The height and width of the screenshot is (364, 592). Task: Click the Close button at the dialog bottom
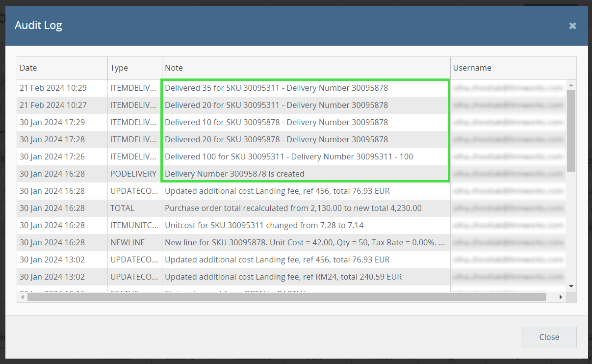[x=549, y=337]
